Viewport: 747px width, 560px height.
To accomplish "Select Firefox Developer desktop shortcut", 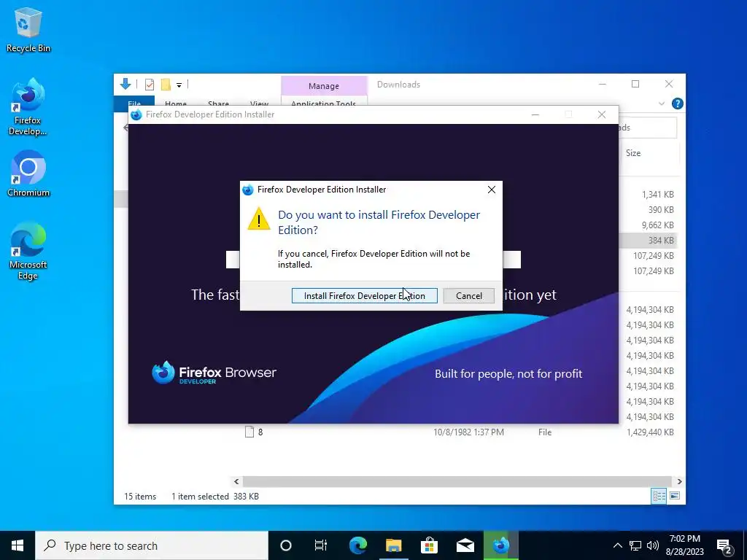I will point(28,107).
